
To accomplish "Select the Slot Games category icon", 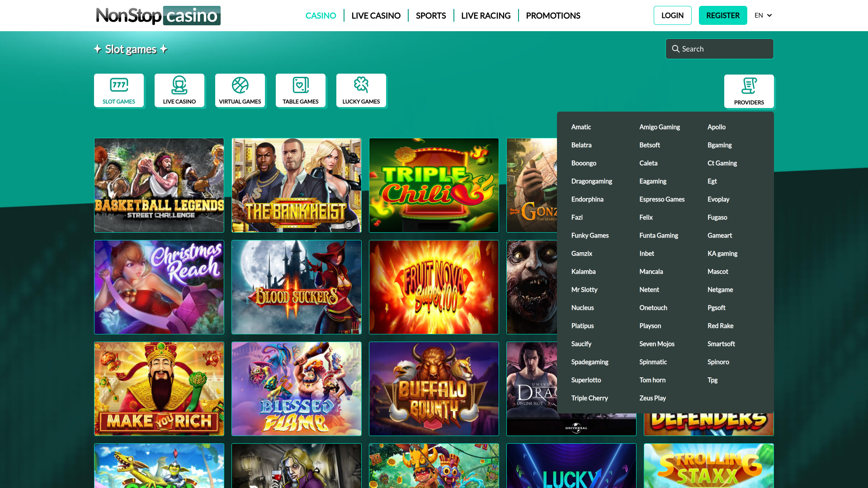I will click(119, 86).
